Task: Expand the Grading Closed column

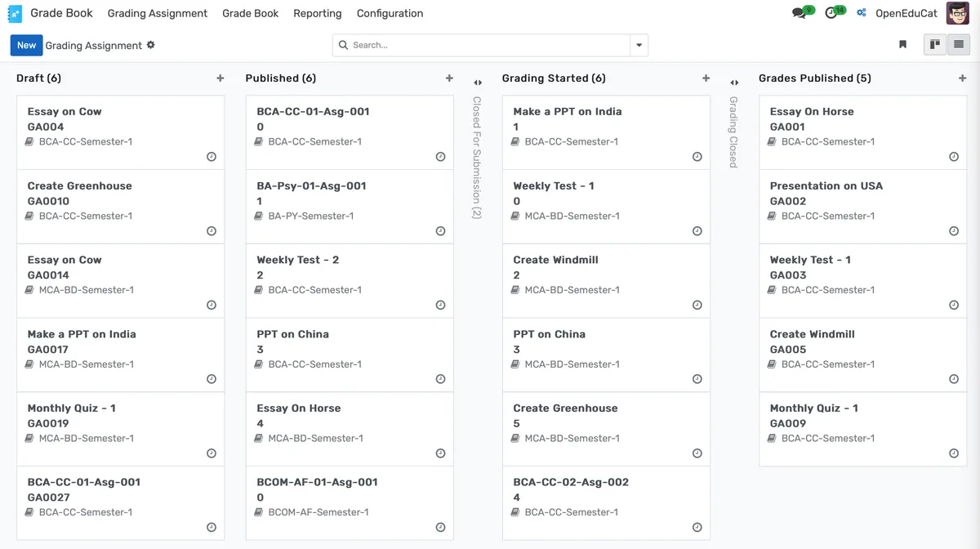Action: 733,82
